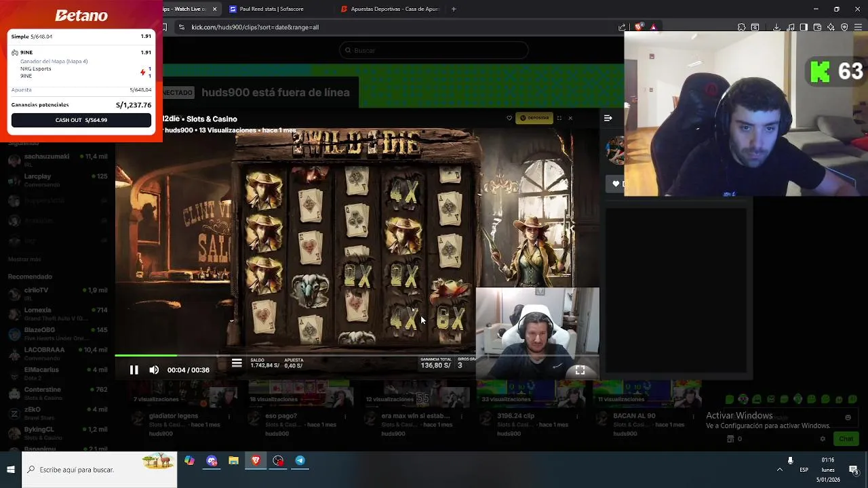
Task: Open sachauzumaki channel in sidebar
Action: (58, 160)
